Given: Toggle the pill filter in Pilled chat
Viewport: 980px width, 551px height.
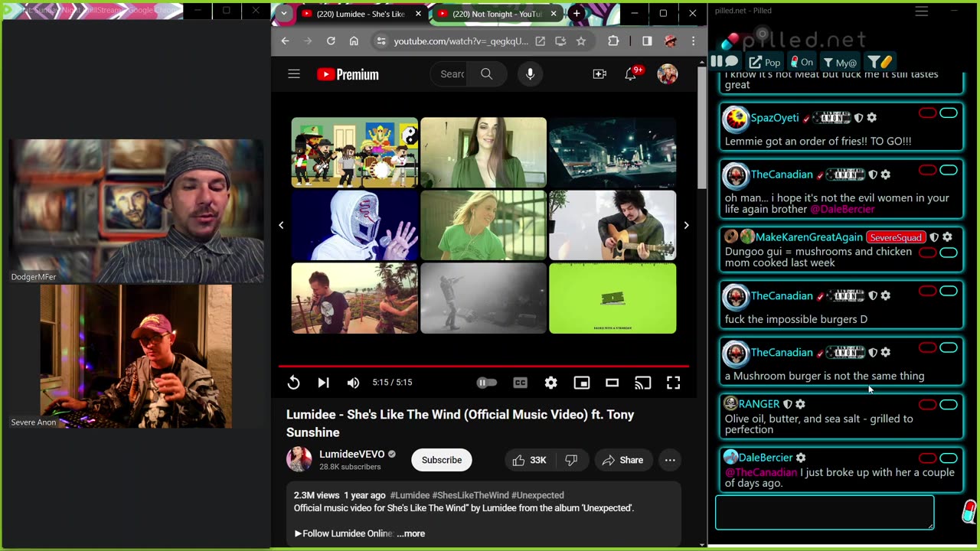Looking at the screenshot, I should [880, 62].
